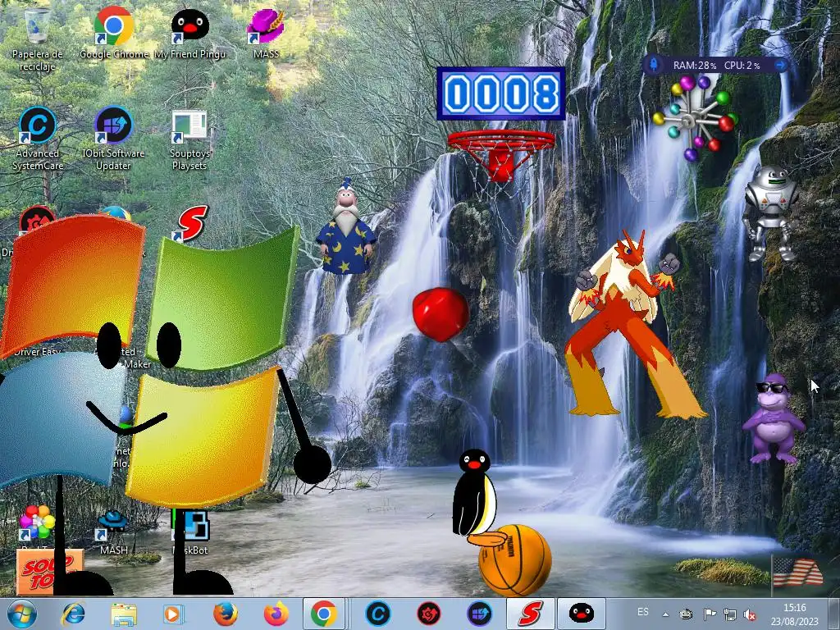Click the 0008 basketball scoreboard
Image resolution: width=840 pixels, height=630 pixels.
pyautogui.click(x=501, y=94)
